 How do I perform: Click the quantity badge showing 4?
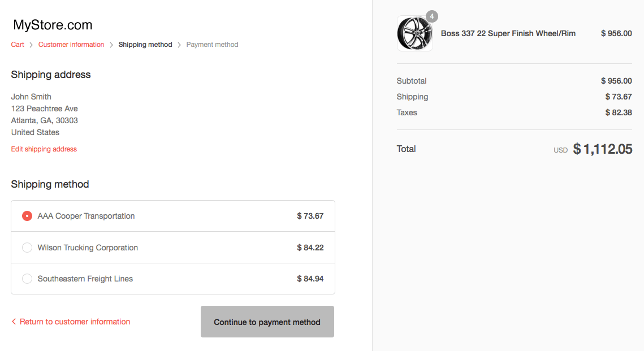click(x=432, y=16)
